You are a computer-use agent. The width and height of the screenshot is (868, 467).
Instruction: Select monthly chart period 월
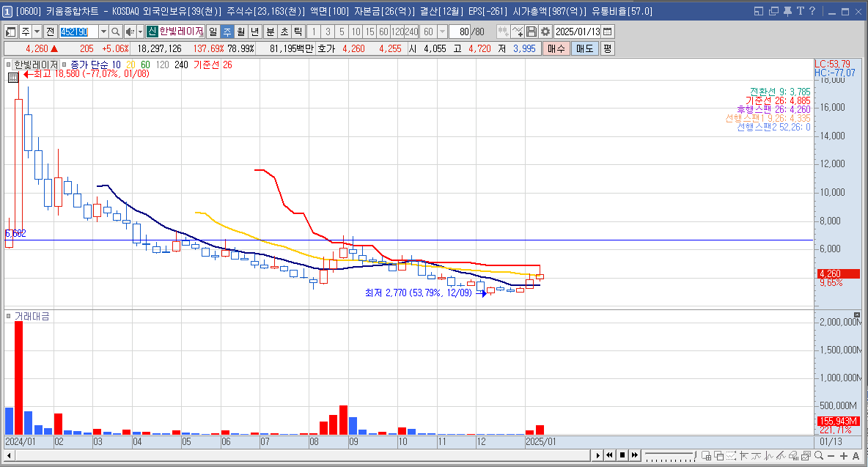(240, 32)
